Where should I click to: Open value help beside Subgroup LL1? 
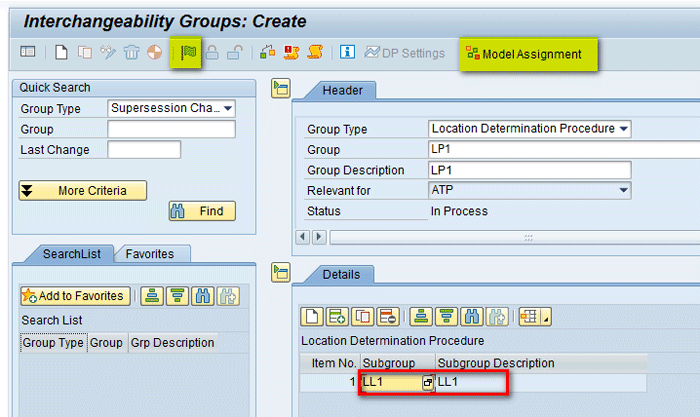pyautogui.click(x=428, y=383)
